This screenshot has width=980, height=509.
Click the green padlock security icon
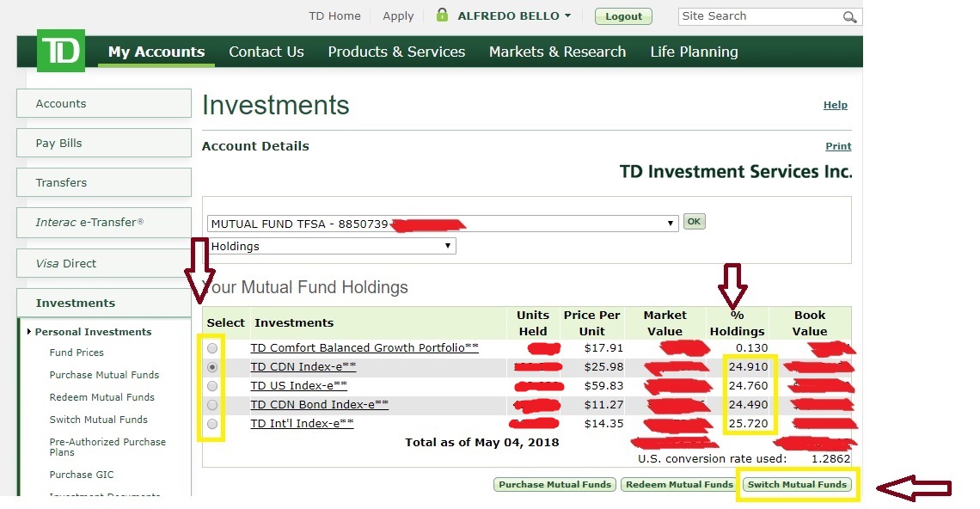(442, 15)
